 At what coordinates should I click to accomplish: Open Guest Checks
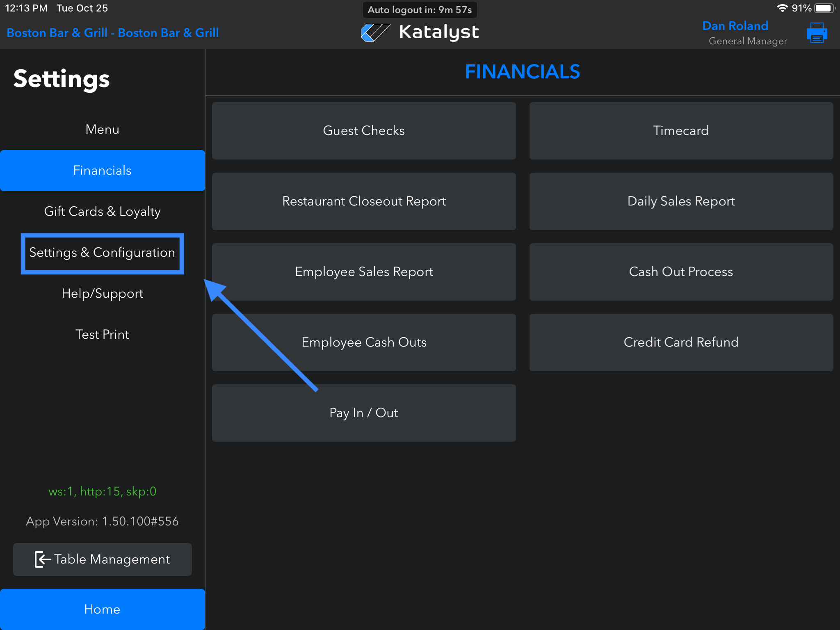coord(363,131)
